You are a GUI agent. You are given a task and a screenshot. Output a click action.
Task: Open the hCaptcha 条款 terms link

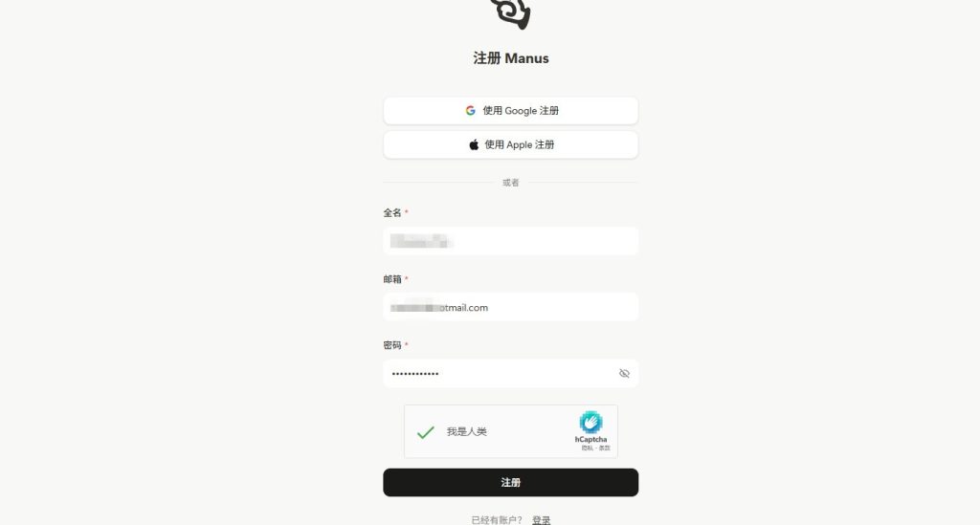point(605,448)
